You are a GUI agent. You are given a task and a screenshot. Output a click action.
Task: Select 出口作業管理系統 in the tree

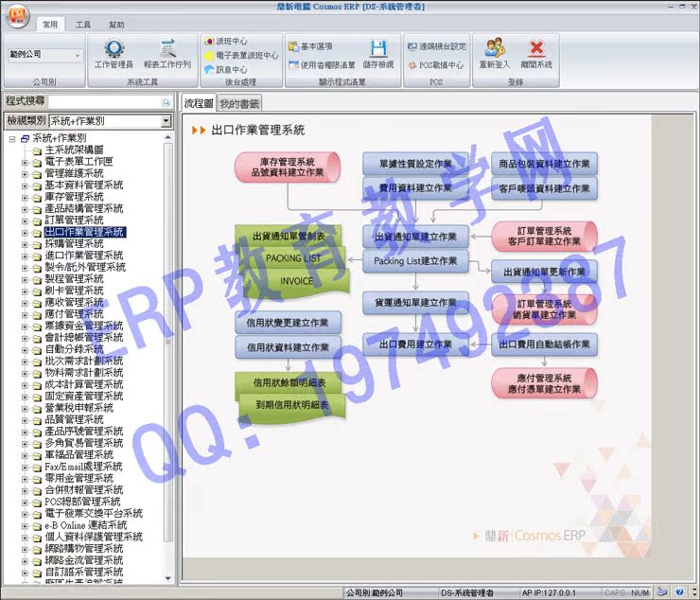click(x=85, y=232)
